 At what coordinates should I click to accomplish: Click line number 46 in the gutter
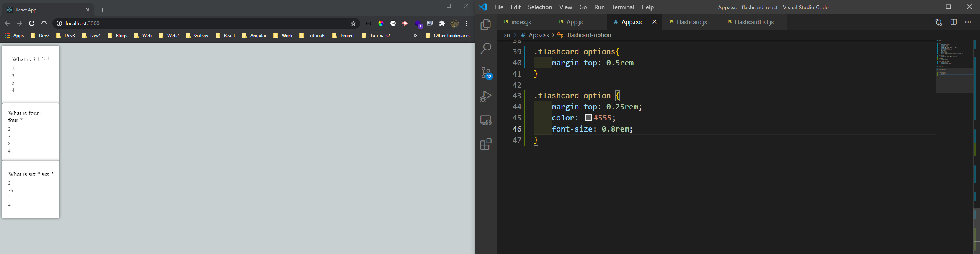(x=517, y=129)
